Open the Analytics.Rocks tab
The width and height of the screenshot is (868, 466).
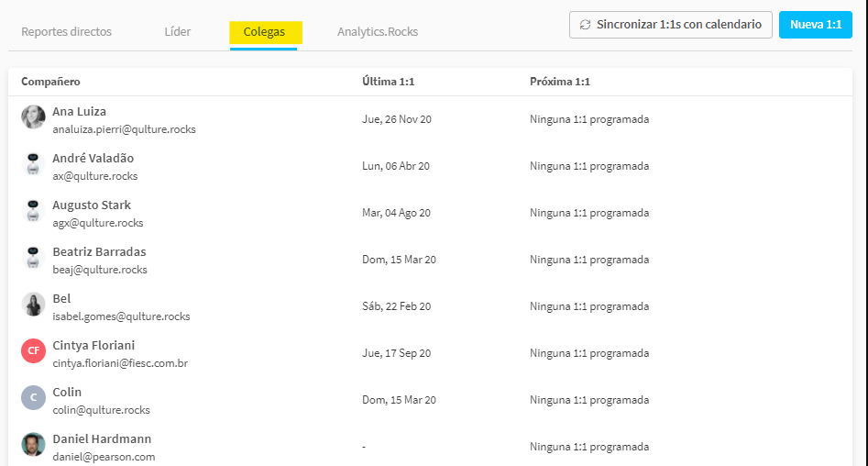378,31
